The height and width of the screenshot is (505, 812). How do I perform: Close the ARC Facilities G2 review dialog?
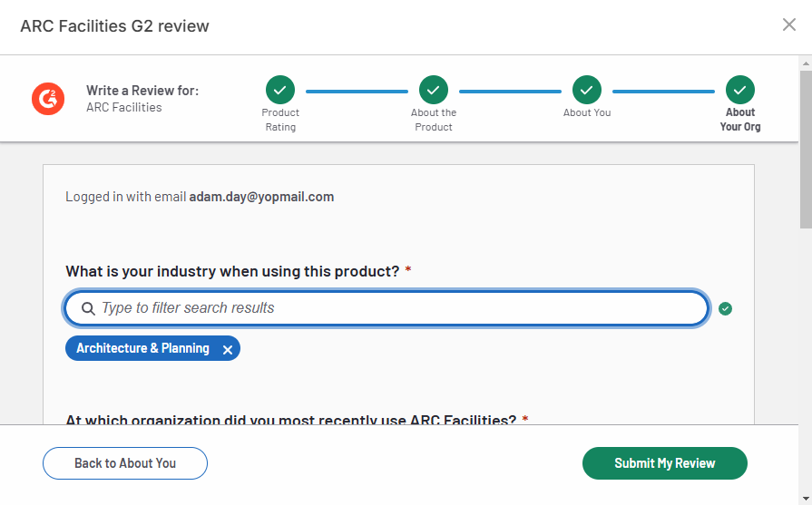pos(789,25)
